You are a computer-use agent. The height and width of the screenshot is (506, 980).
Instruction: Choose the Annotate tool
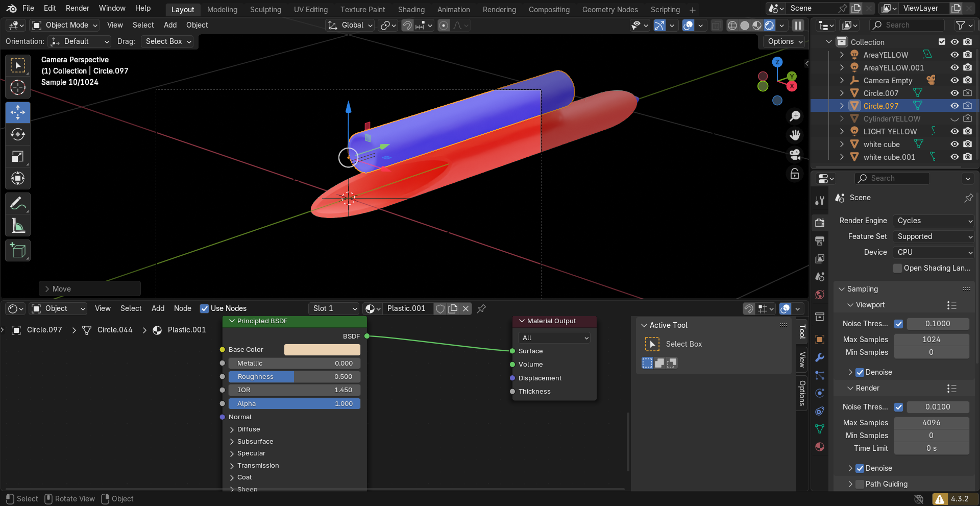(18, 203)
